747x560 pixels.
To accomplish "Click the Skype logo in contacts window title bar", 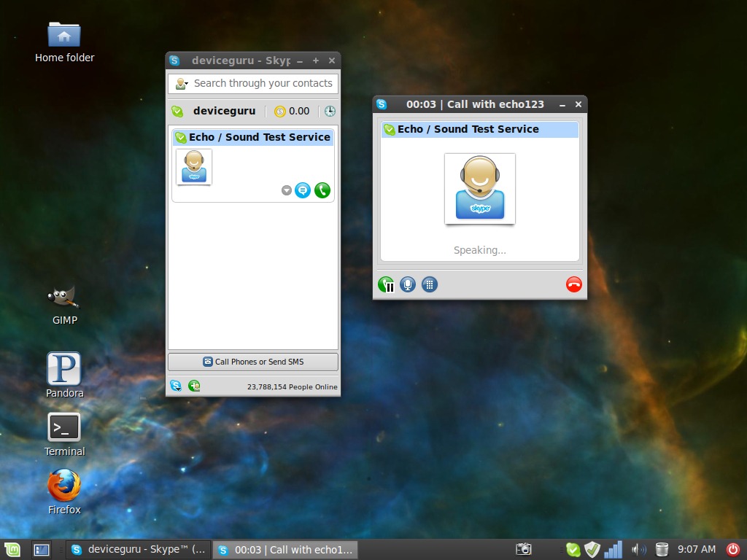I will click(174, 61).
